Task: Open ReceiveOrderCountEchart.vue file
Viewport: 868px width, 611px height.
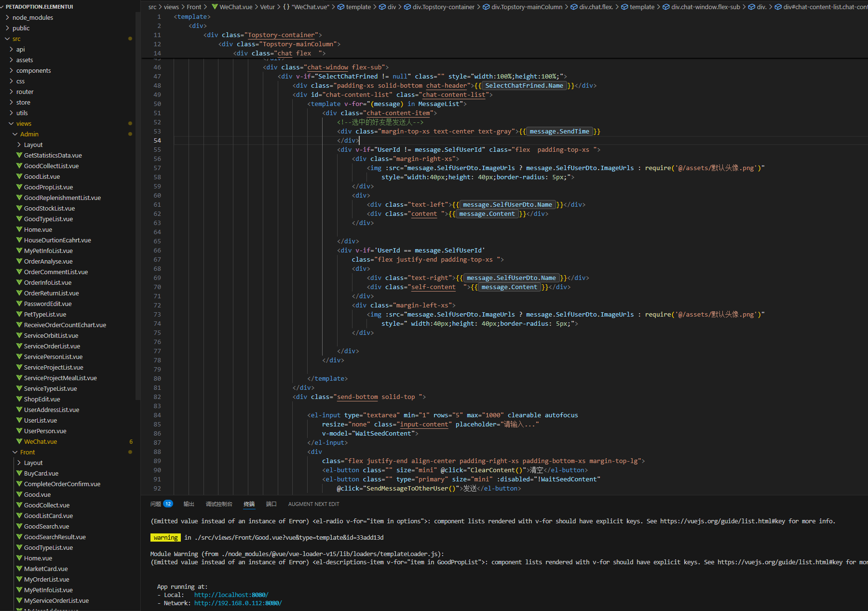Action: 65,325
